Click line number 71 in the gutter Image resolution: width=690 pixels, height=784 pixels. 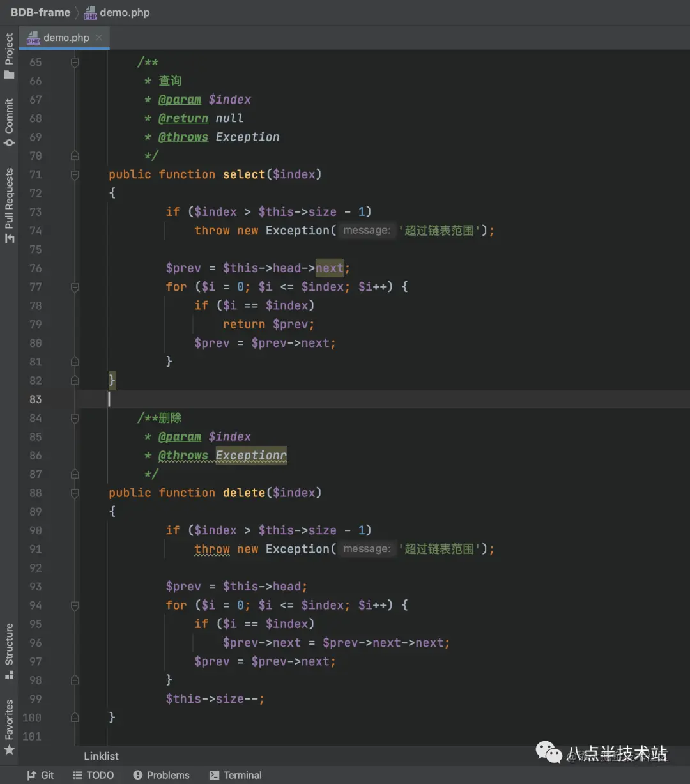35,174
